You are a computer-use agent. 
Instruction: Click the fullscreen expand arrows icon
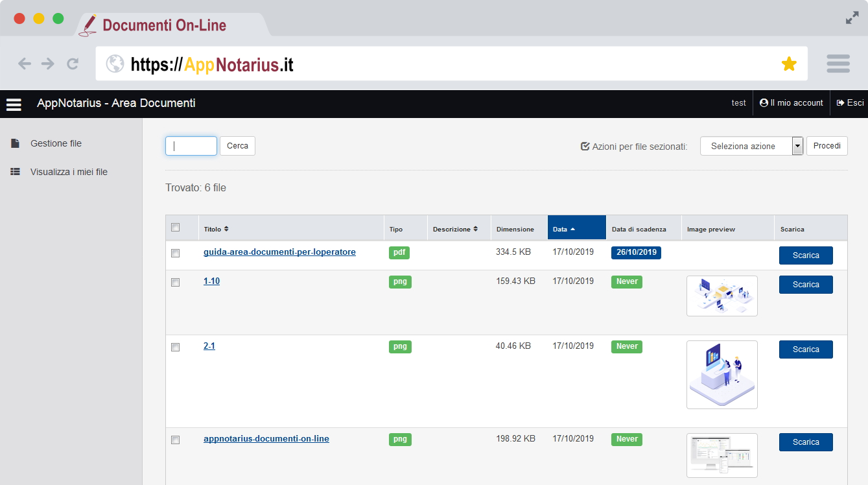tap(852, 18)
